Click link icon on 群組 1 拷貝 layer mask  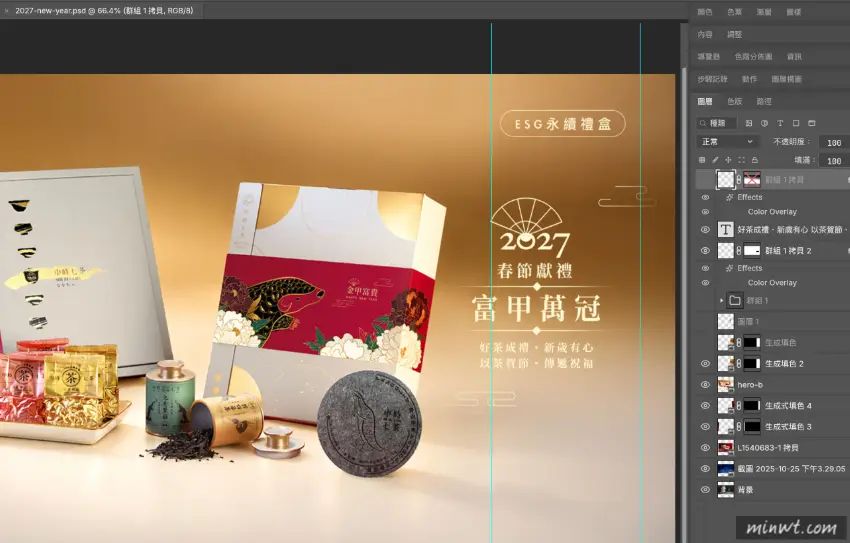coord(738,179)
